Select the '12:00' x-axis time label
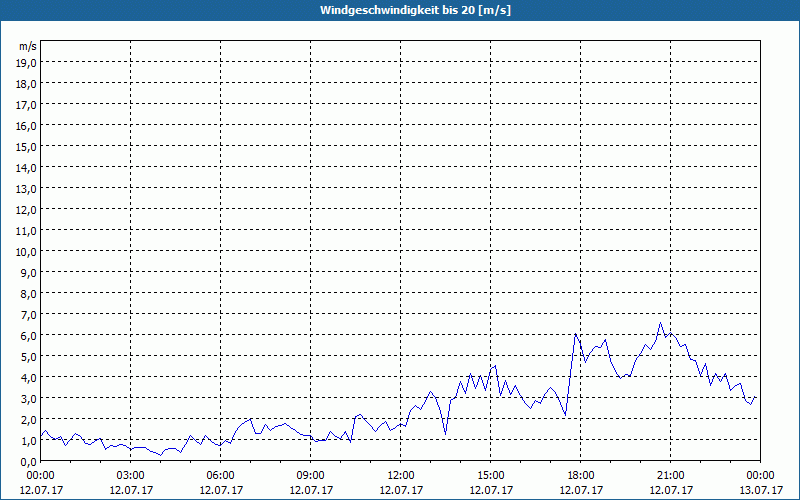 [401, 476]
